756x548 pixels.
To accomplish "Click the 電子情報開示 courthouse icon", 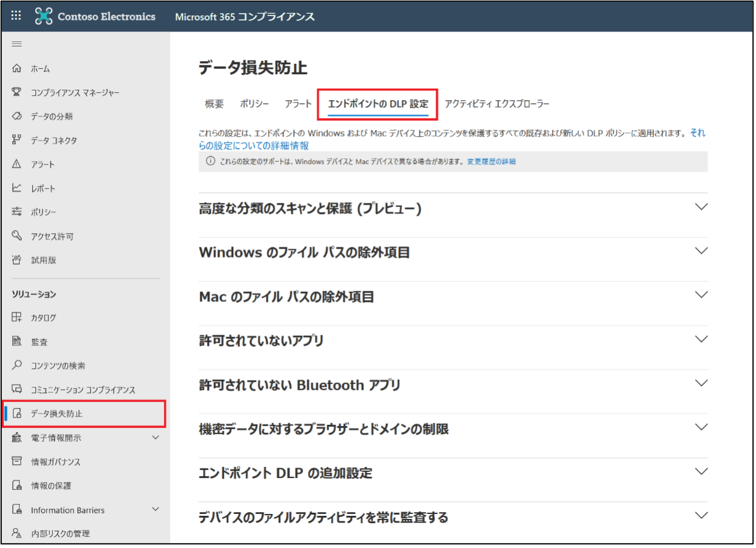I will point(17,438).
